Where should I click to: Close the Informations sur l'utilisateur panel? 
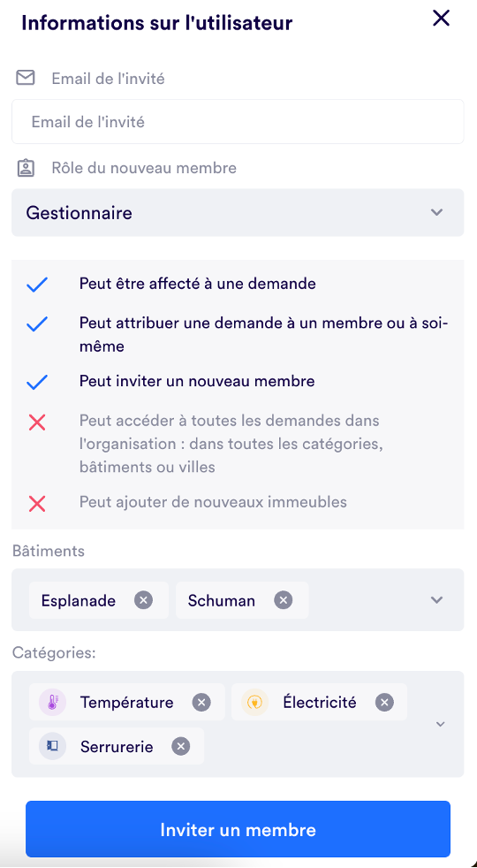click(x=441, y=19)
